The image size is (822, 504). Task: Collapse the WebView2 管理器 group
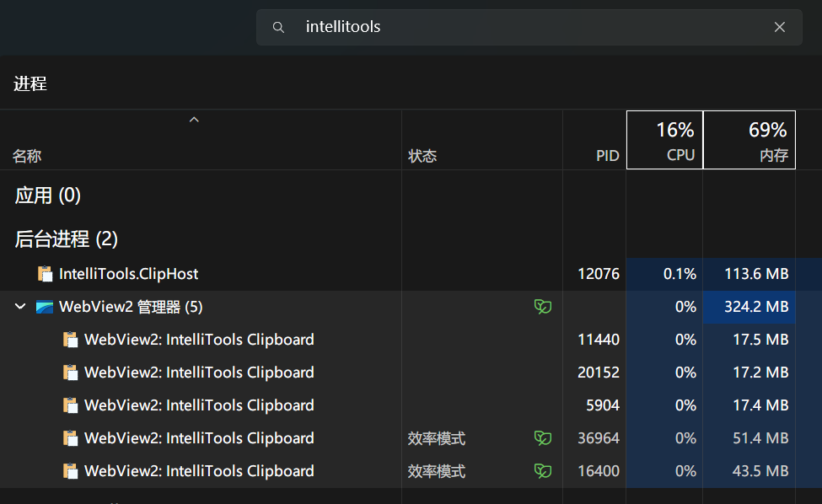(x=20, y=307)
